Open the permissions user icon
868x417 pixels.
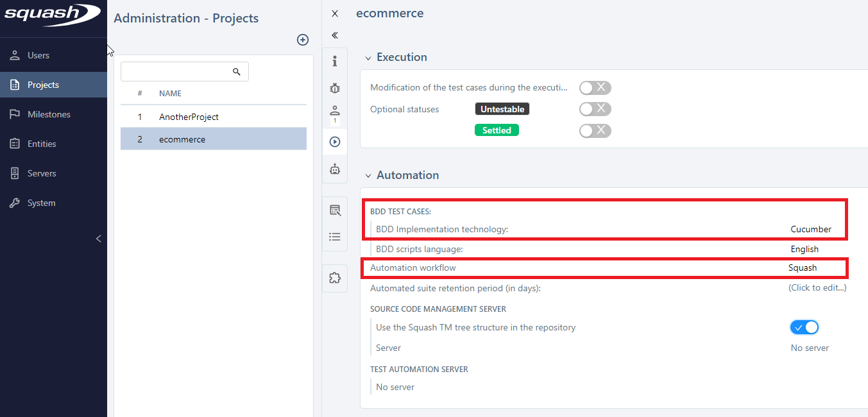click(334, 110)
